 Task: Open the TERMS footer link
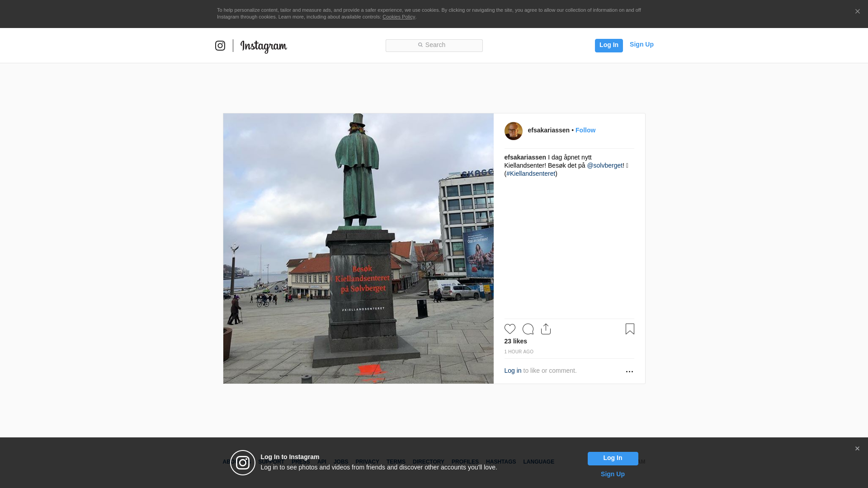click(x=396, y=462)
